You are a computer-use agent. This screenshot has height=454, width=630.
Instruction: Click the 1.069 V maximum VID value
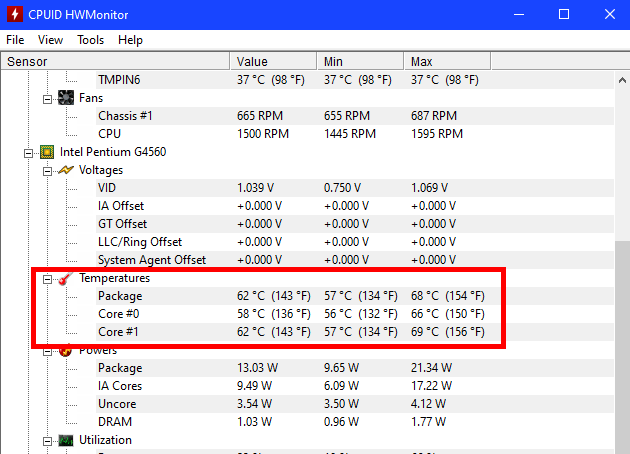coord(430,188)
